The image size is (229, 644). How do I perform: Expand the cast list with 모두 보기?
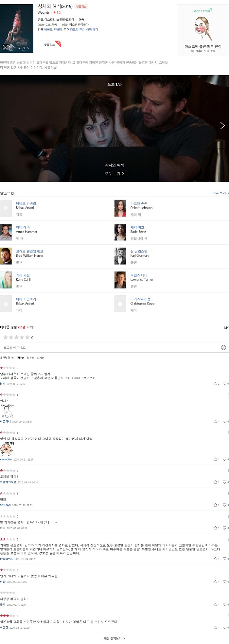click(220, 193)
